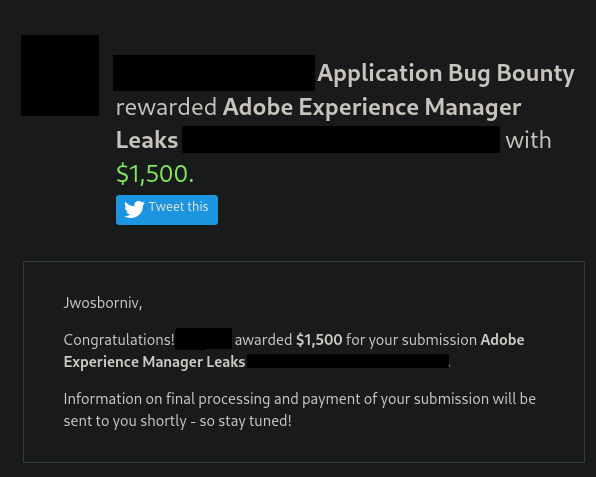Click the redacted block ending submission title
596x477 pixels.
pos(348,361)
